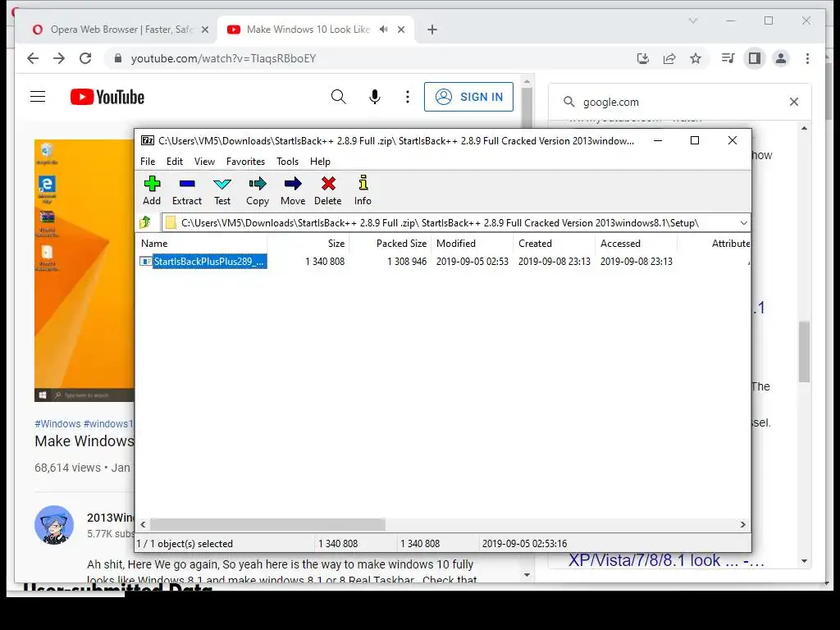Open YouTube settings three-dot menu

point(408,97)
